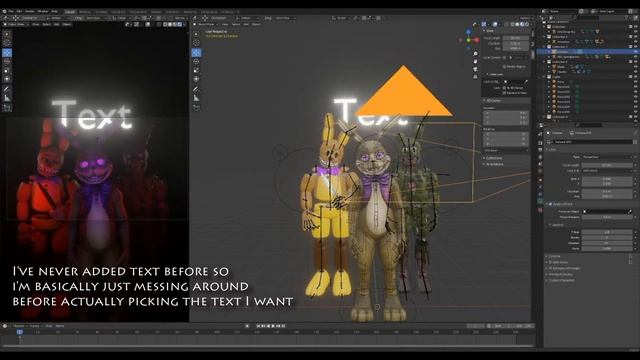Collapse the Lens panel
The height and width of the screenshot is (360, 640).
click(x=552, y=149)
